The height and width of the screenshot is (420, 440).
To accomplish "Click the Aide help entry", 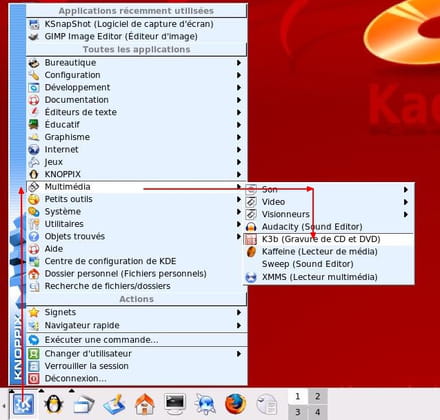I will 136,249.
